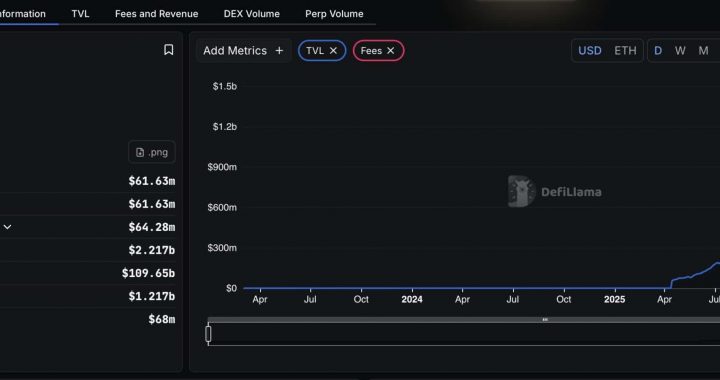This screenshot has width=720, height=380.
Task: Switch chart denomination to USD
Action: [x=590, y=50]
